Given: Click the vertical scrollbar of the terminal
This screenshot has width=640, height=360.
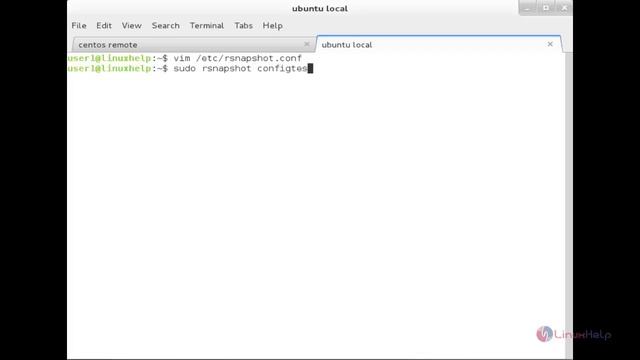Looking at the screenshot, I should pos(569,206).
